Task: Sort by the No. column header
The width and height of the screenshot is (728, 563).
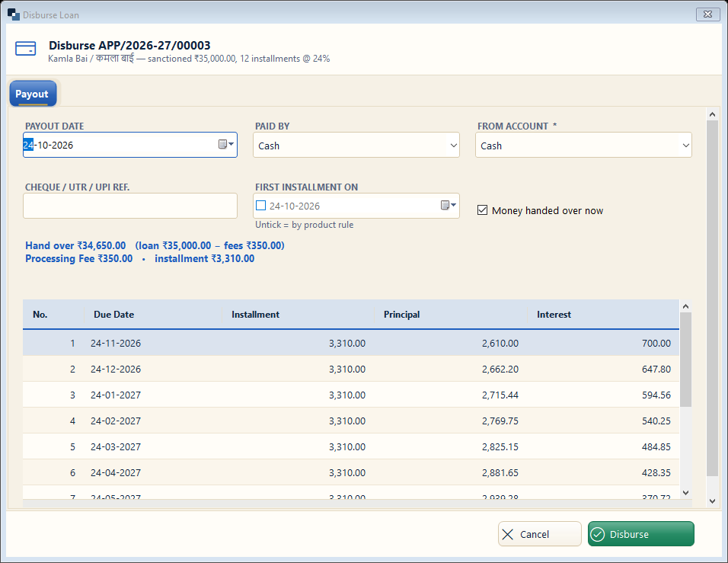Action: (53, 315)
